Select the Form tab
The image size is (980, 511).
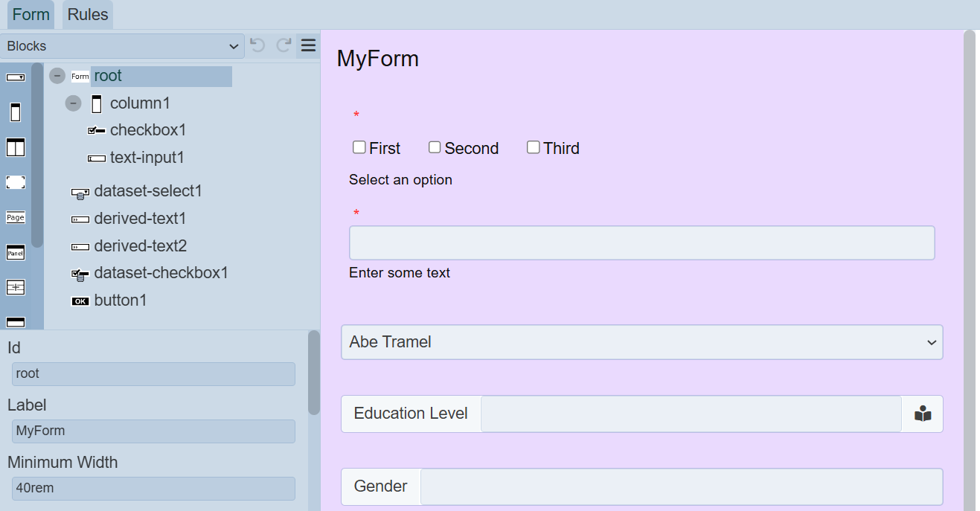click(31, 15)
